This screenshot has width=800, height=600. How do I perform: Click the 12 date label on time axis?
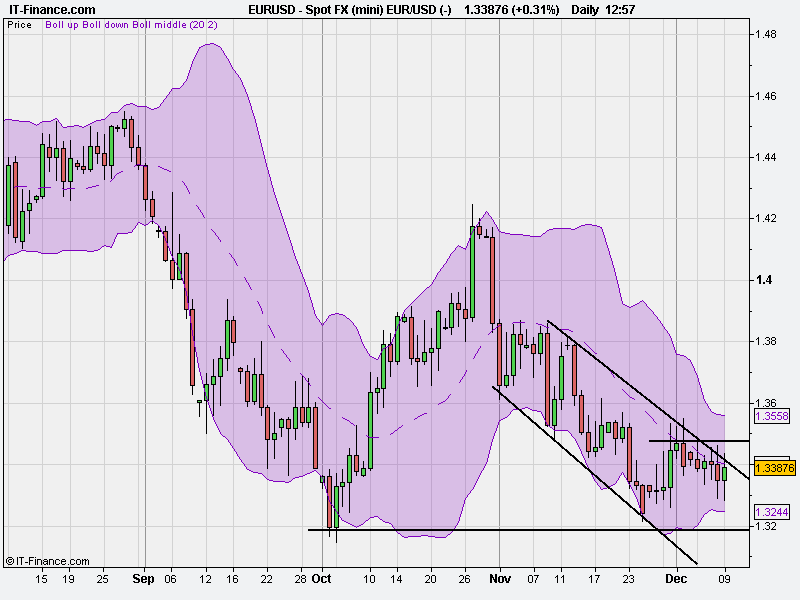pyautogui.click(x=205, y=579)
